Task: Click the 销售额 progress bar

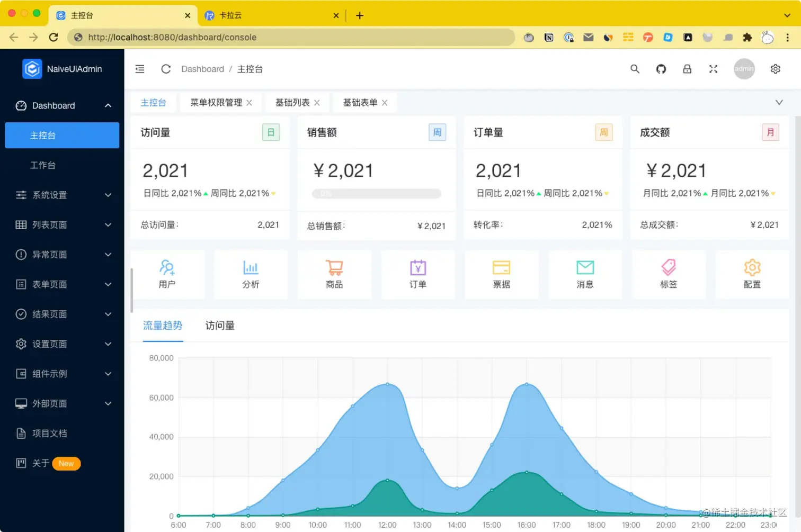Action: coord(377,194)
